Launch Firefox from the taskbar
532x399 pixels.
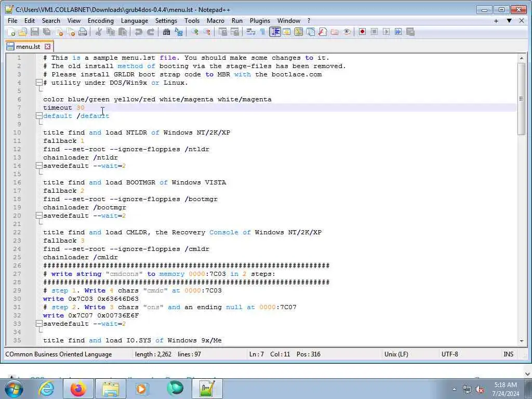pyautogui.click(x=78, y=389)
